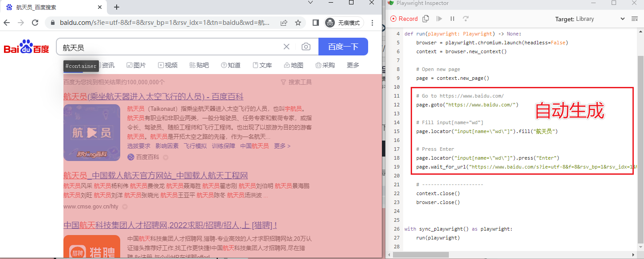Screen dimensions: 644x259
Task: Click the 航天员 video thumbnail
Action: point(92,132)
